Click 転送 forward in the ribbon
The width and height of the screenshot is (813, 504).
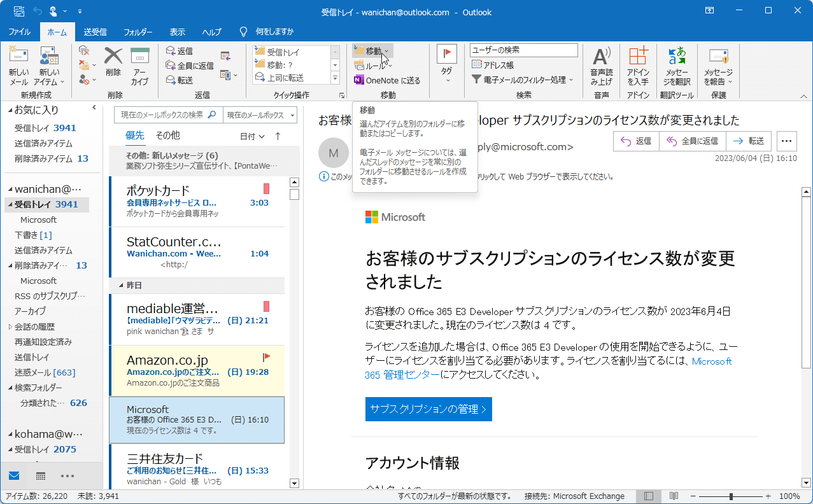pyautogui.click(x=179, y=80)
